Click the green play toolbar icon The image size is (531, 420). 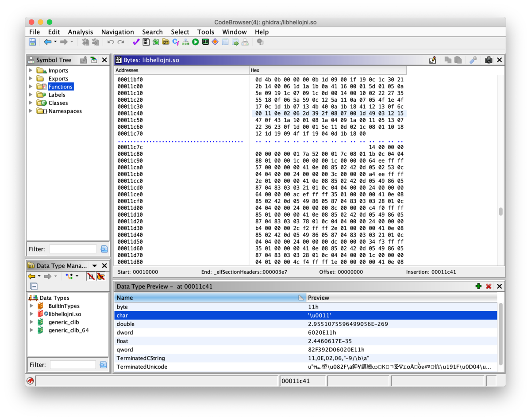tap(195, 42)
